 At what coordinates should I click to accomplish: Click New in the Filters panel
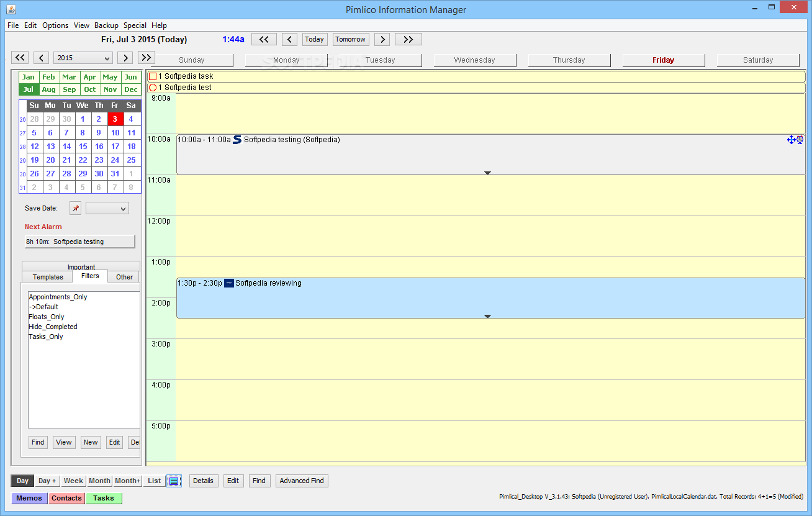pyautogui.click(x=91, y=442)
